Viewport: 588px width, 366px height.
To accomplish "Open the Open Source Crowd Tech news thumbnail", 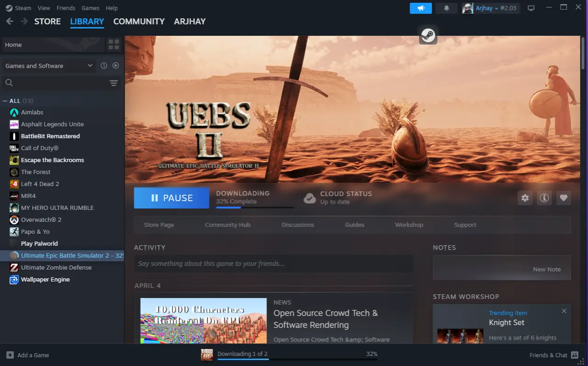I will click(x=204, y=321).
